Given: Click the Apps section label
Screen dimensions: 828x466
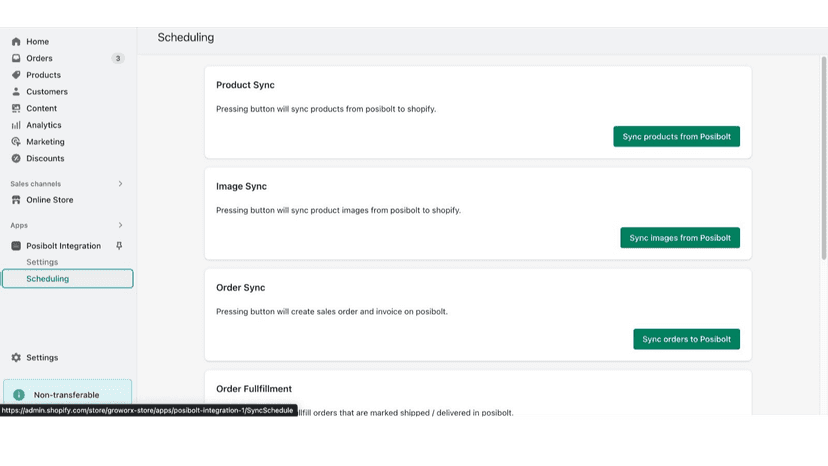Looking at the screenshot, I should (19, 225).
